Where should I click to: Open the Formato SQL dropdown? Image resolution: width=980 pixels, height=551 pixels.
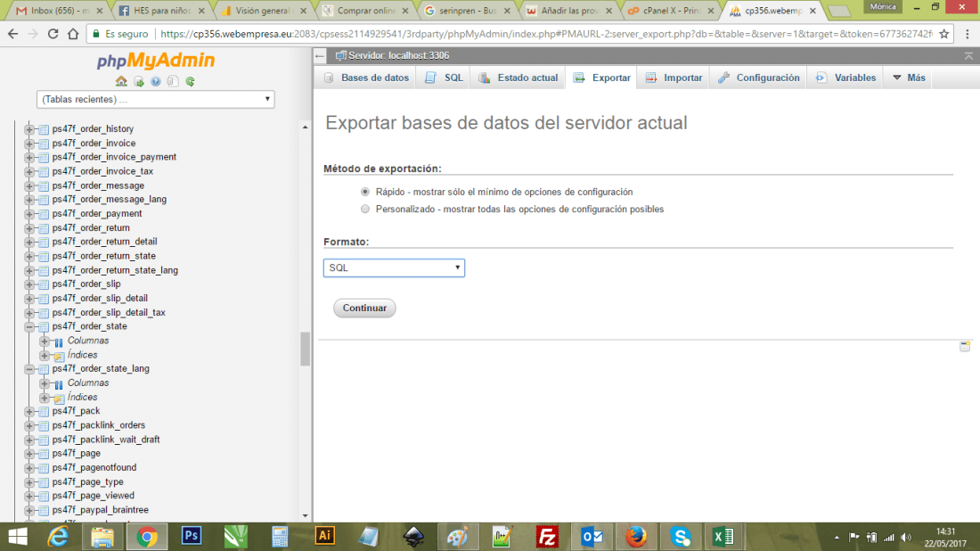pos(394,267)
